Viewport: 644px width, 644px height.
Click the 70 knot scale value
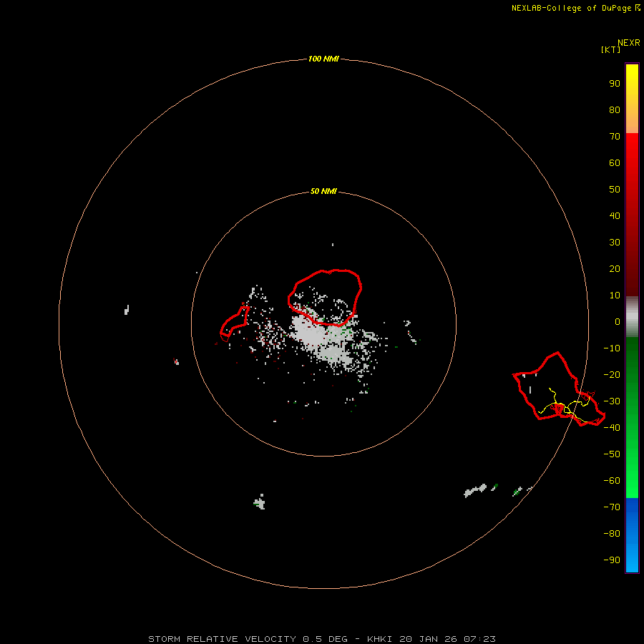coord(615,137)
